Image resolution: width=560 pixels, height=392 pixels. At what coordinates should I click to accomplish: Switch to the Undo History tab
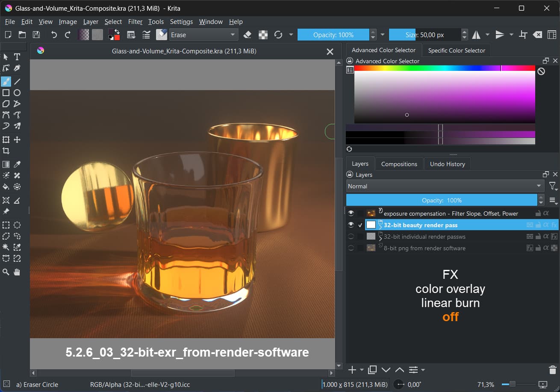point(447,164)
